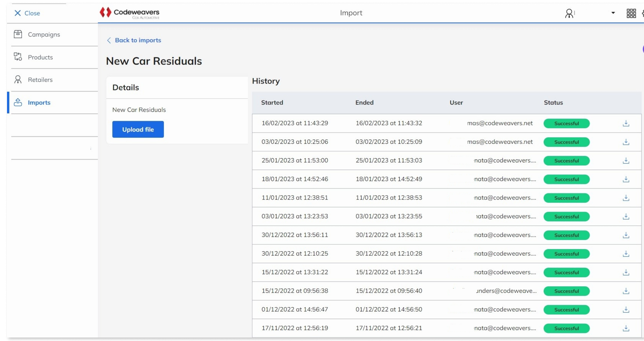
Task: Download the 03/01/2023 13:23:53 import file
Action: [626, 216]
